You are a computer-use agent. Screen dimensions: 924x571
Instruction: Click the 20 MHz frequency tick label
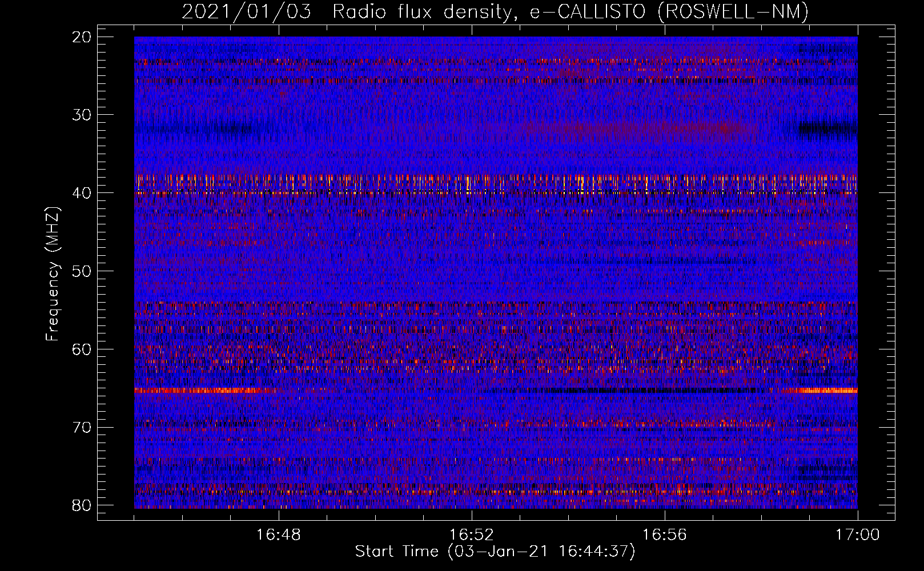click(x=82, y=37)
